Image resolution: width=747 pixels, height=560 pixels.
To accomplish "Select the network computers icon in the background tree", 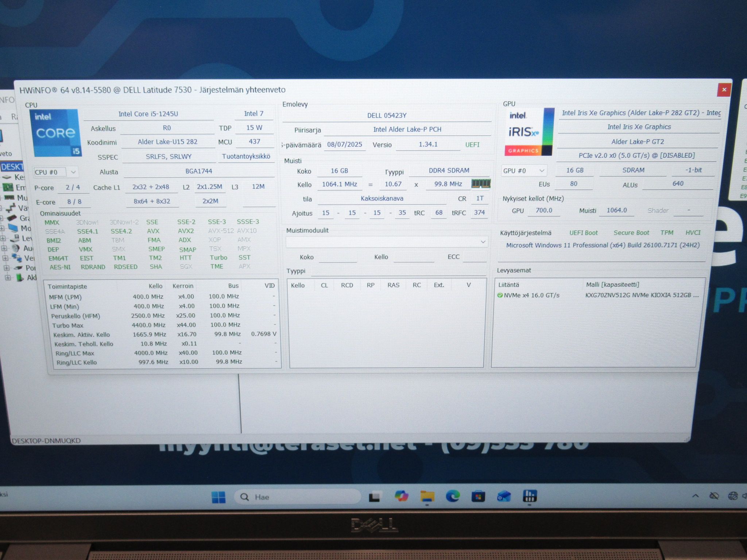I will point(17,258).
